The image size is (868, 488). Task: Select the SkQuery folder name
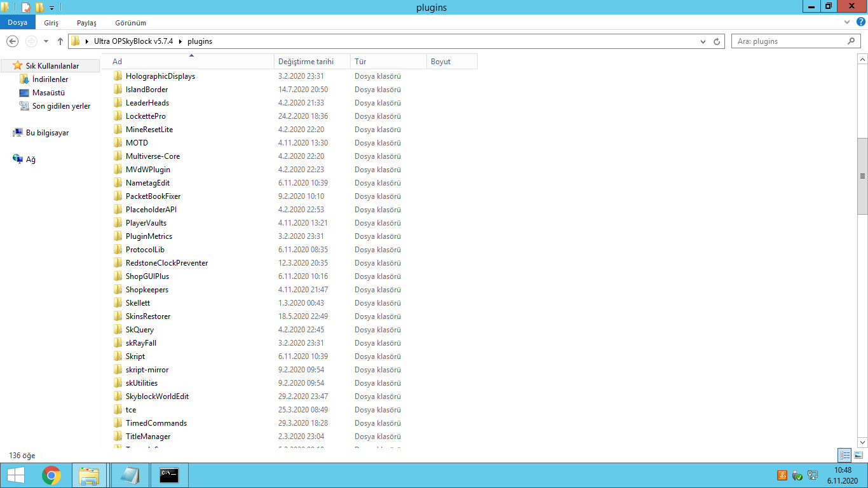point(140,330)
